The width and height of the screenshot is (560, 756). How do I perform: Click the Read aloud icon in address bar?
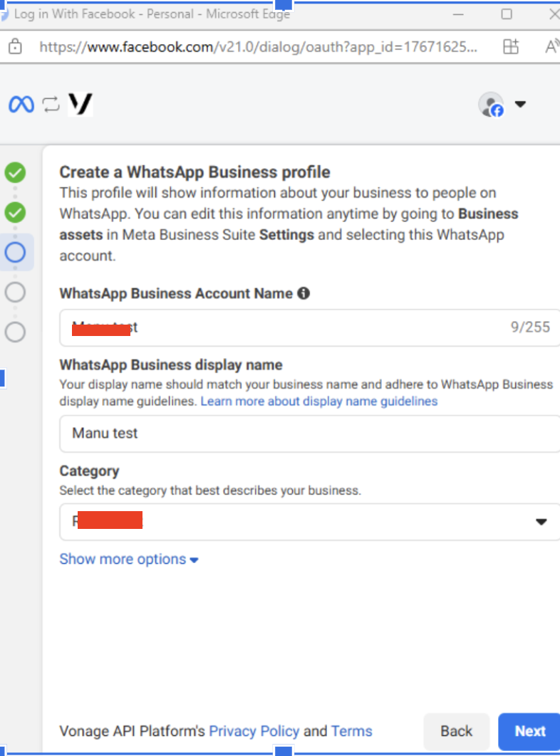[553, 46]
